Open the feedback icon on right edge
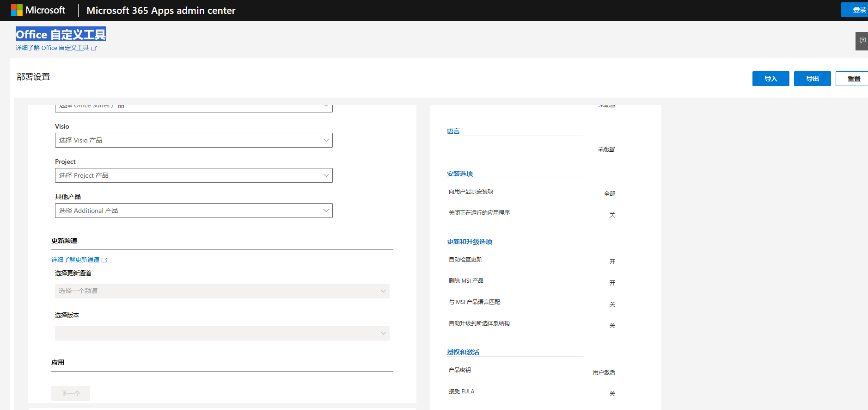 pyautogui.click(x=862, y=41)
